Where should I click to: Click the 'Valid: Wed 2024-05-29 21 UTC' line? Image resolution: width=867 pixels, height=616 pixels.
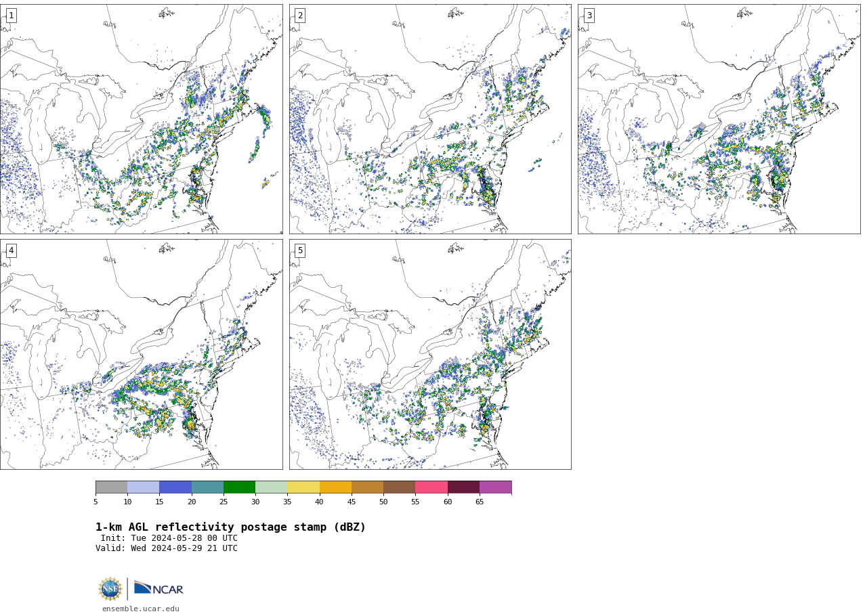click(x=167, y=548)
